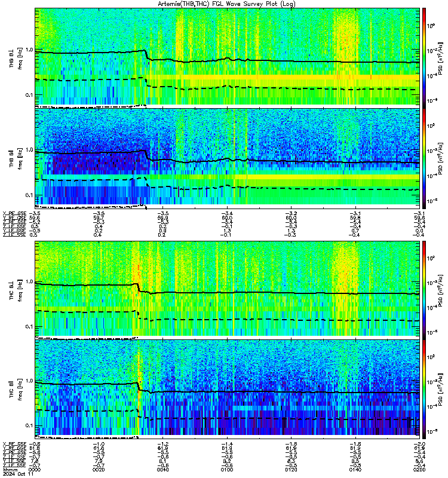Click the '0100' time label
The height and width of the screenshot is (478, 448).
coord(227,470)
